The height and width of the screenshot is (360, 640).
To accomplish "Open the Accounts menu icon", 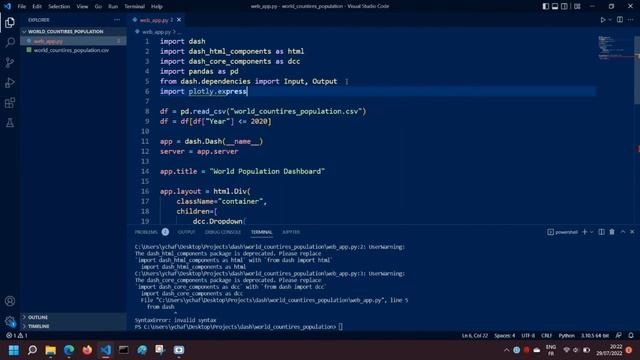I will click(10, 301).
